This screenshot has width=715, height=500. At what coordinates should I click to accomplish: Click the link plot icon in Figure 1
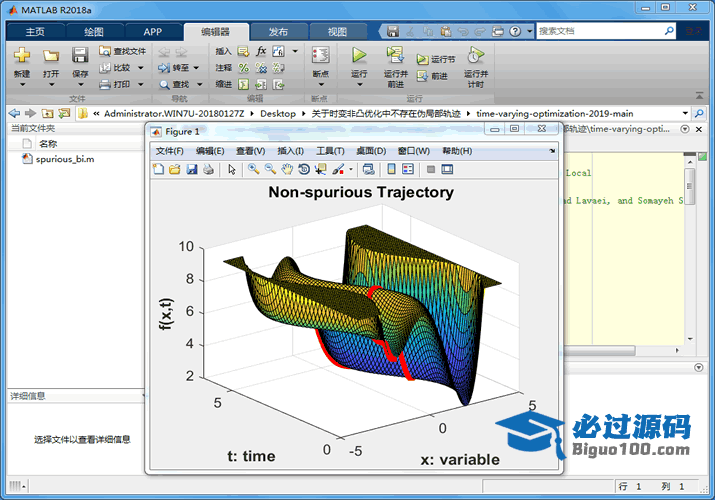368,170
